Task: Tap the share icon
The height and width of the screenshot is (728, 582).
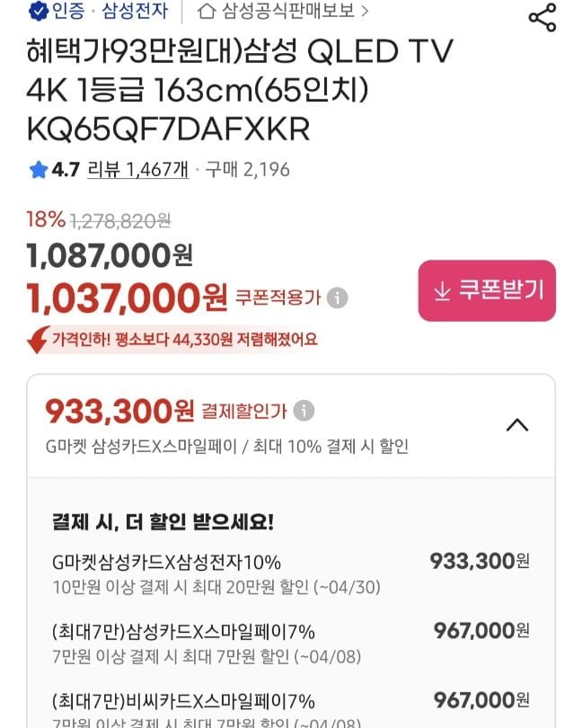Action: (542, 17)
